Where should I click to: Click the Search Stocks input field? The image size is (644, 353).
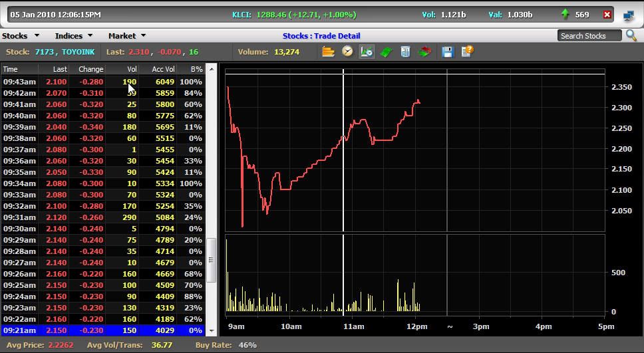589,36
